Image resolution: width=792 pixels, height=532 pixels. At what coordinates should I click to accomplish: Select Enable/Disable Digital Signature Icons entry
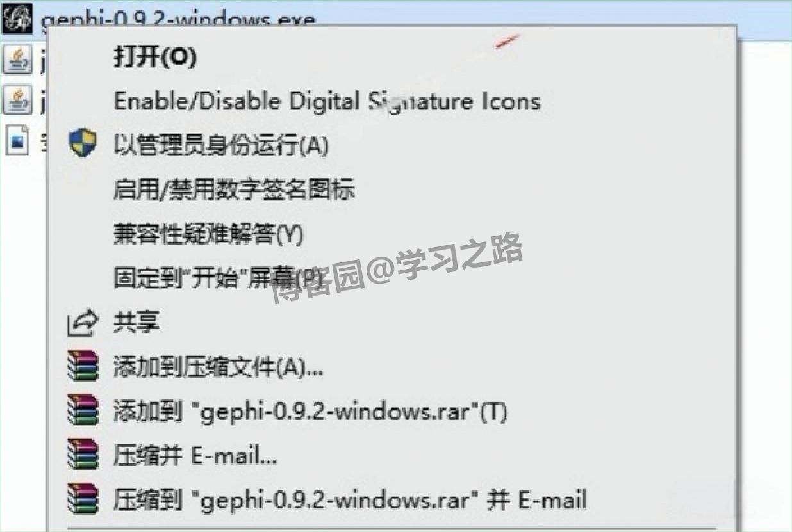327,101
